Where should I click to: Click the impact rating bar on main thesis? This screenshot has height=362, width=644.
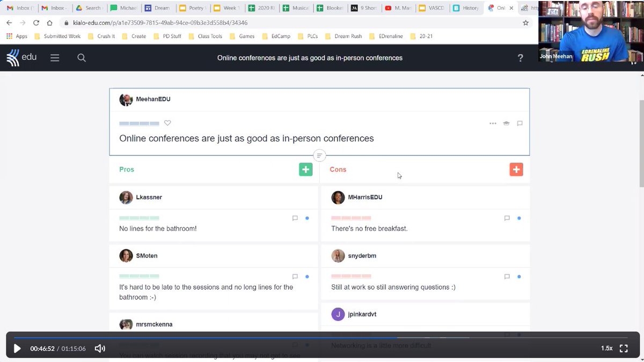tap(139, 123)
